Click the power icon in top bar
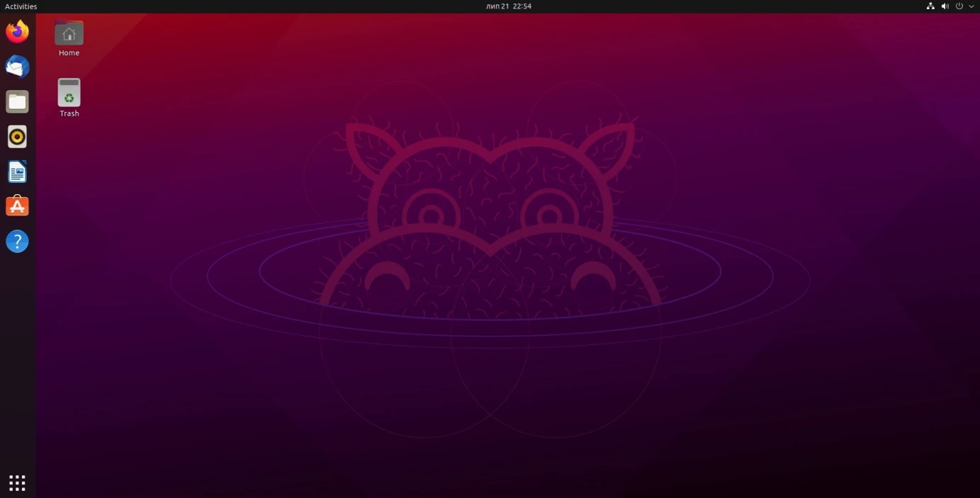Screen dimensions: 980x498 coord(959,6)
